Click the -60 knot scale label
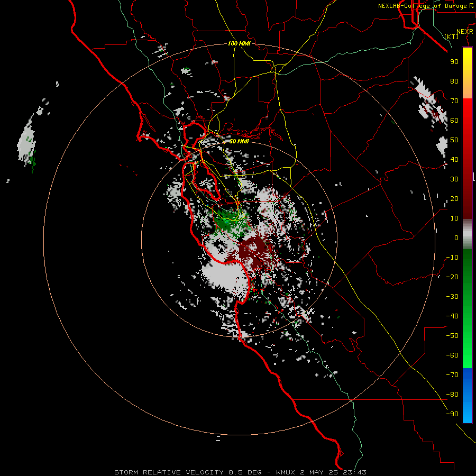This screenshot has width=476, height=476. click(452, 355)
